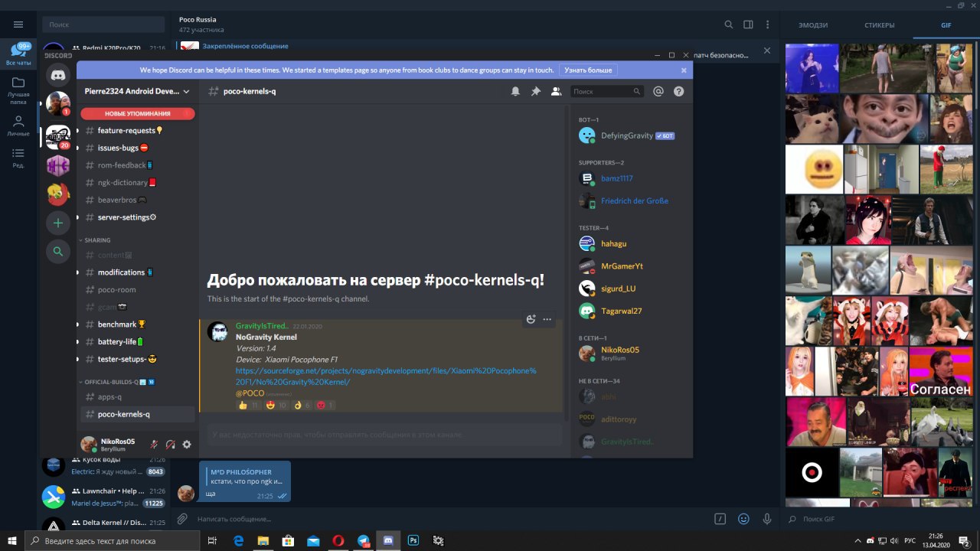Open the apps-q channel
980x551 pixels.
pyautogui.click(x=138, y=397)
